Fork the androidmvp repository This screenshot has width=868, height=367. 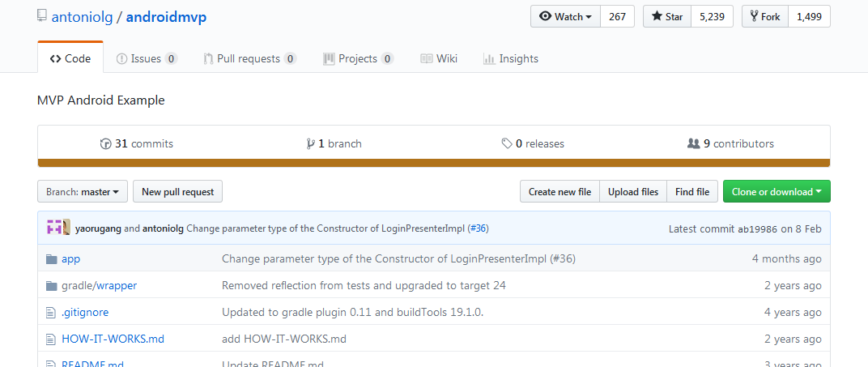coord(765,16)
